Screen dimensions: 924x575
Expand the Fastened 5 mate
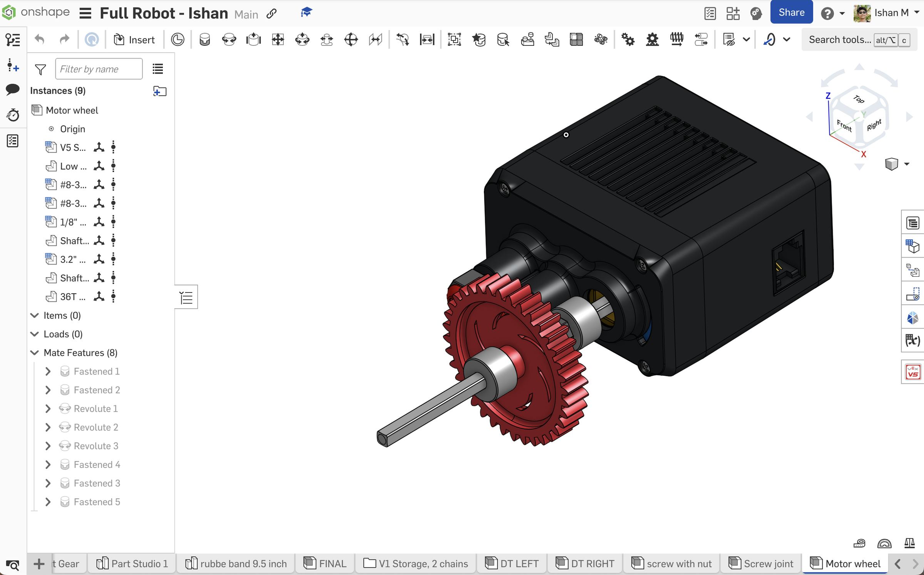pos(48,502)
